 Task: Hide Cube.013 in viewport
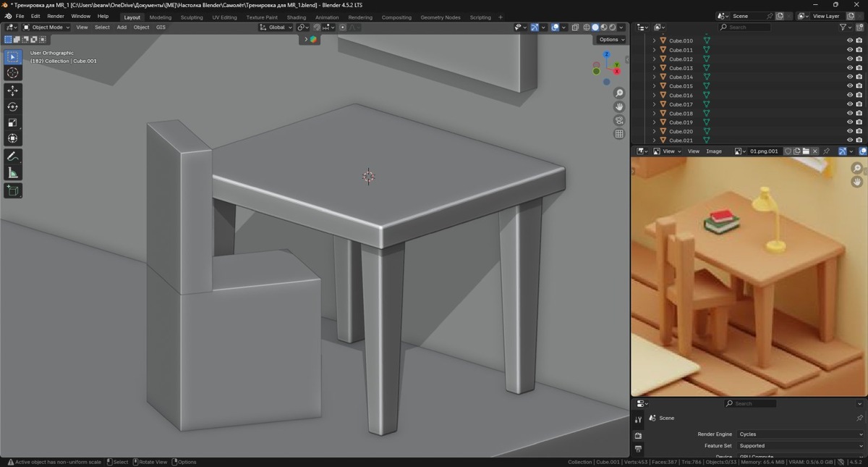click(850, 68)
